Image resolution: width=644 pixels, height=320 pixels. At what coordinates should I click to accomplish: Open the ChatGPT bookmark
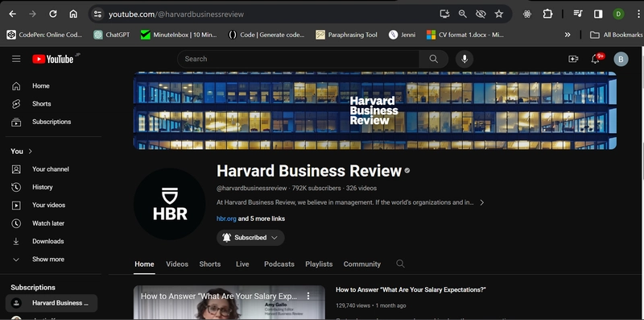pyautogui.click(x=111, y=35)
